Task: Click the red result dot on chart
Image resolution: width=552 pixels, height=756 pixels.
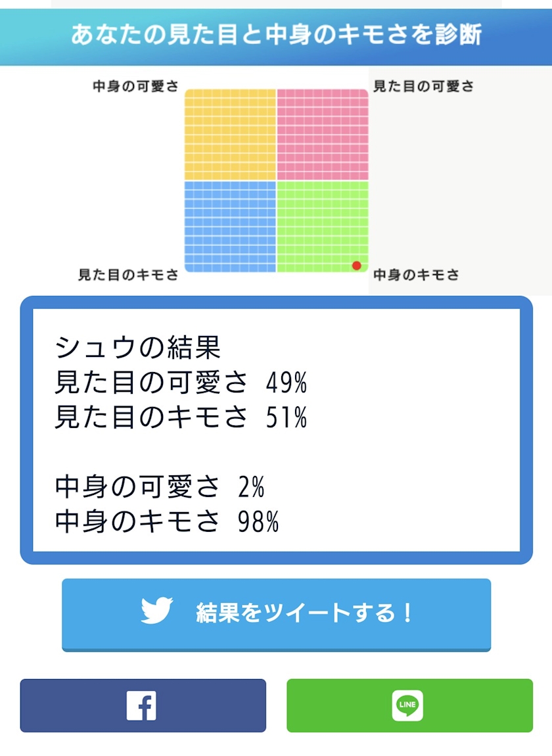Action: (x=356, y=266)
